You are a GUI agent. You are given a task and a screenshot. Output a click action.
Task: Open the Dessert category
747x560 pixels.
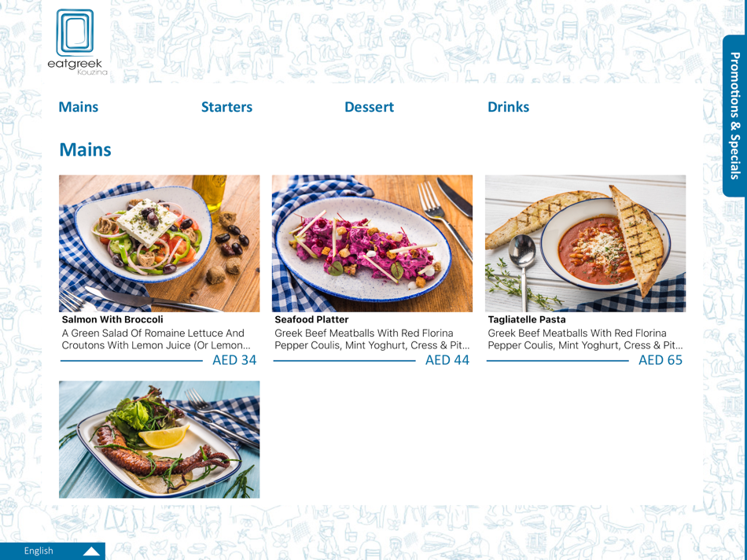tap(370, 107)
